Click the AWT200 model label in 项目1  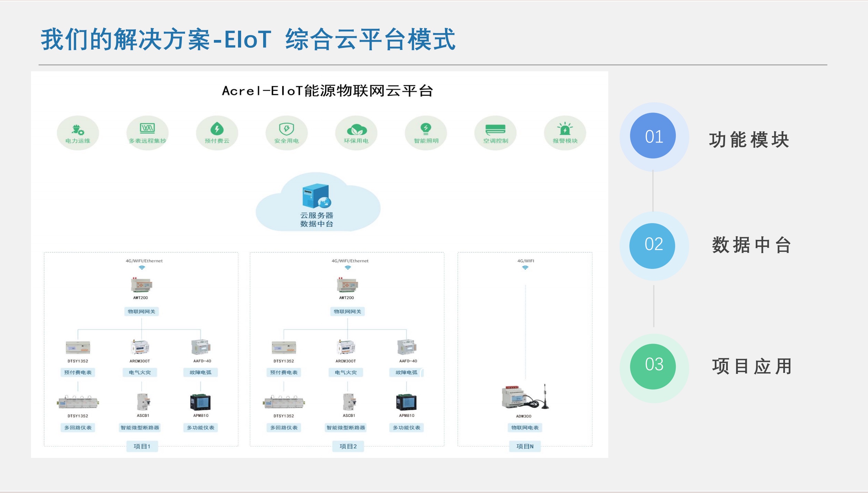[141, 298]
